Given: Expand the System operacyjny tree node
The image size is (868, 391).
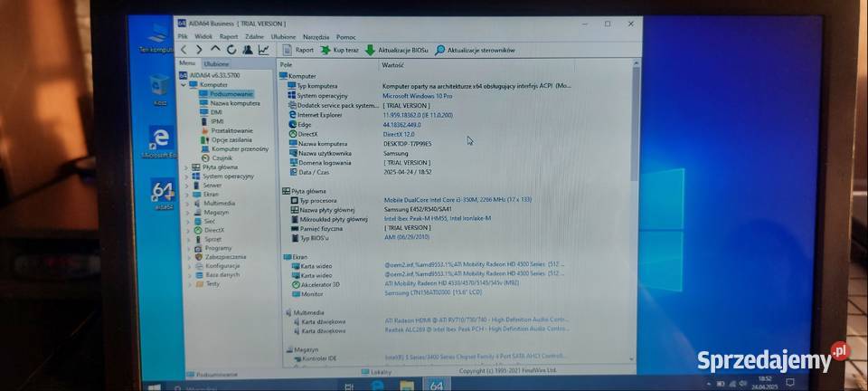Looking at the screenshot, I should click(187, 176).
